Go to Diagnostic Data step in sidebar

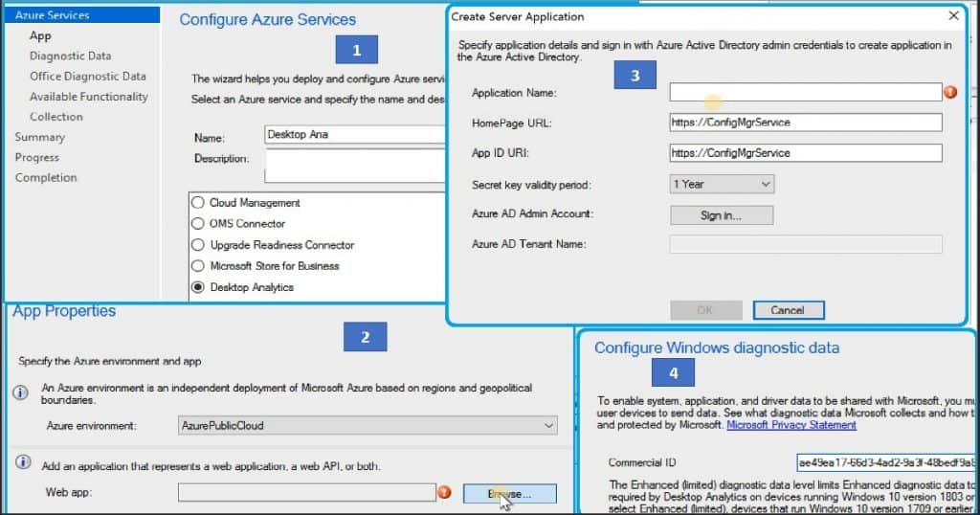tap(70, 56)
